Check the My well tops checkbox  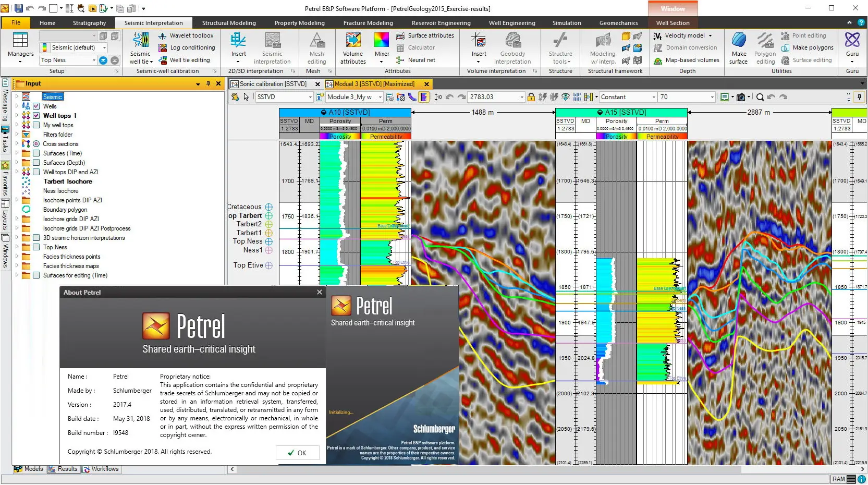click(36, 125)
